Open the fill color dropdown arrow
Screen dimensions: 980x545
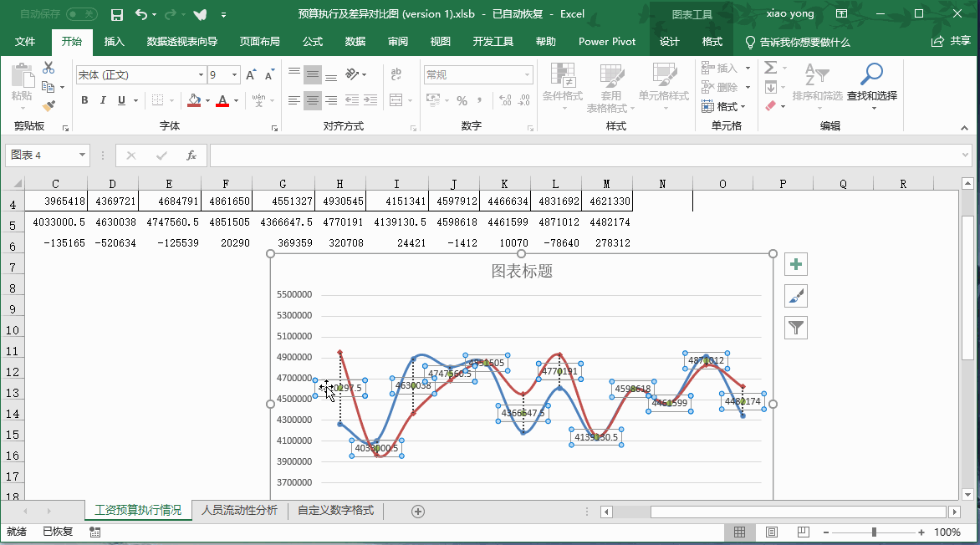208,100
